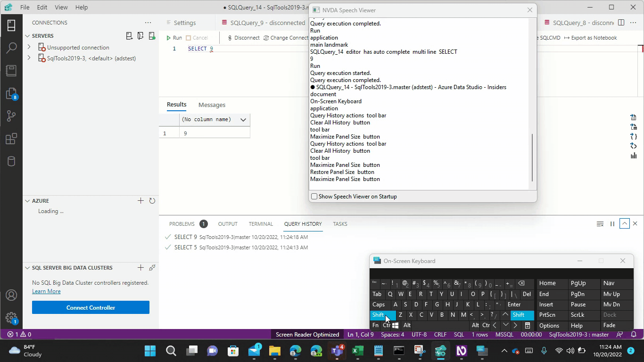
Task: Enable Show Speech Viewer on Startup
Action: coord(314,196)
